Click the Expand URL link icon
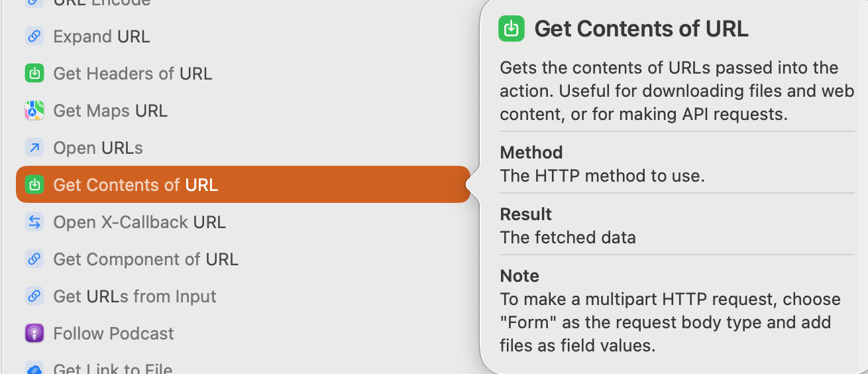This screenshot has width=868, height=374. click(34, 36)
